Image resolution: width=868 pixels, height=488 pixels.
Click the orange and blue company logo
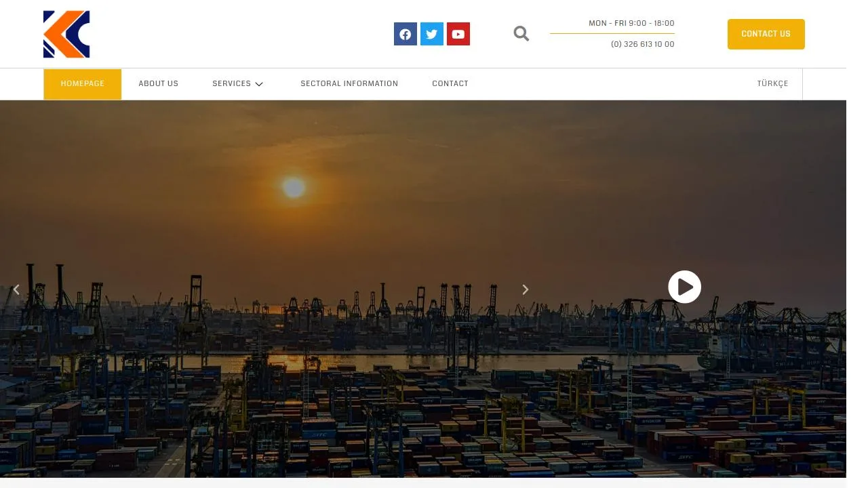66,35
